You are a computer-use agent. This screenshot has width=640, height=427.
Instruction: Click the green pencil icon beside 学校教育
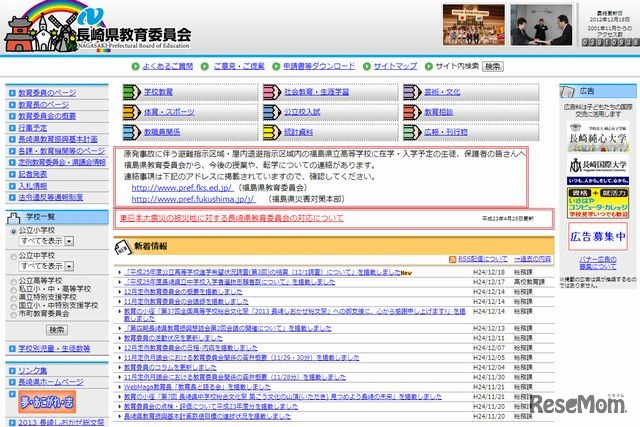point(131,92)
